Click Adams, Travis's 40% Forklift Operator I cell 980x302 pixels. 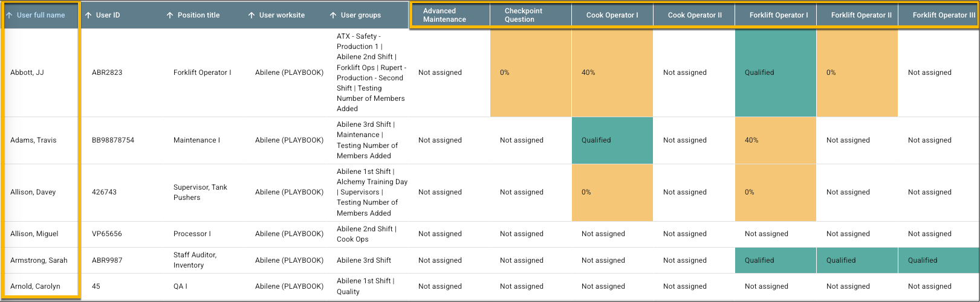point(775,140)
